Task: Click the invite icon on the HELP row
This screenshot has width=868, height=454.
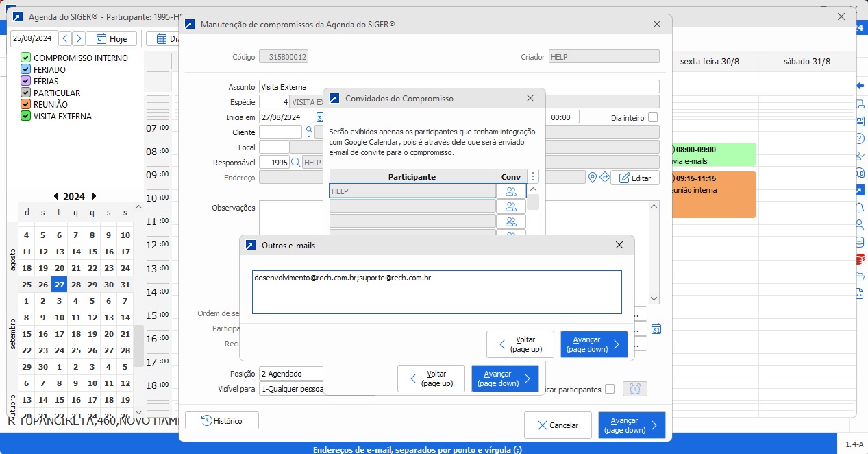Action: (511, 191)
